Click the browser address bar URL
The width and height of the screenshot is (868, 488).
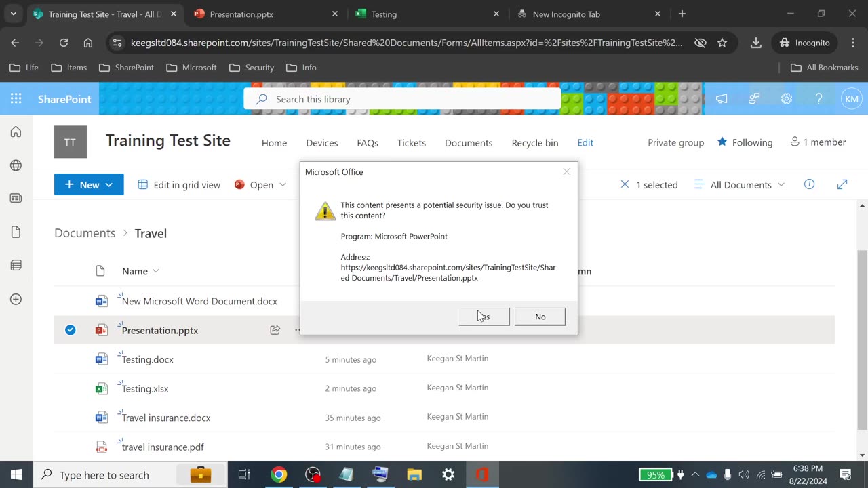407,43
